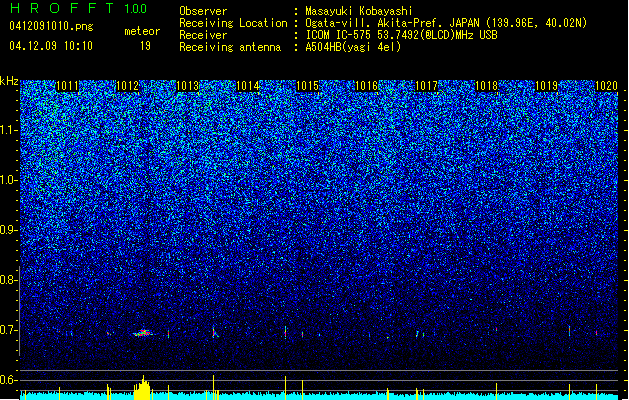The height and width of the screenshot is (400, 629).
Task: Click the meteor count label
Action: coord(142,31)
